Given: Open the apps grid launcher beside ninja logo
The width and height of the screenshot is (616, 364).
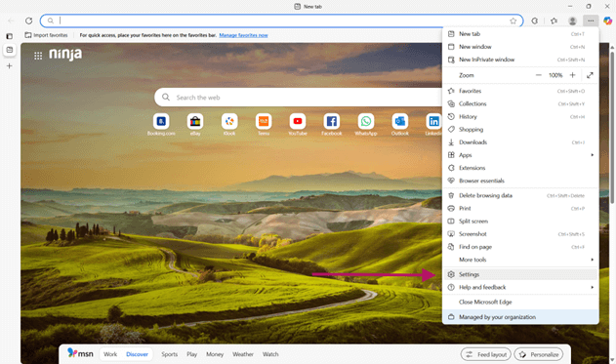Looking at the screenshot, I should 38,56.
